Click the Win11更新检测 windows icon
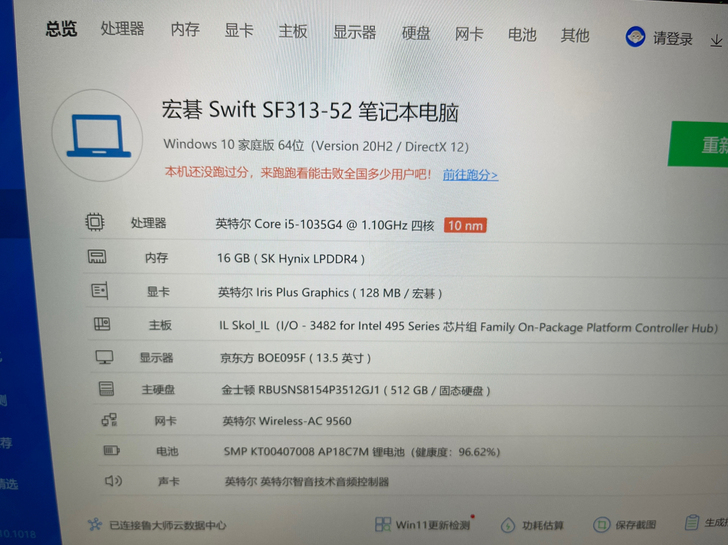The width and height of the screenshot is (728, 545). click(383, 525)
